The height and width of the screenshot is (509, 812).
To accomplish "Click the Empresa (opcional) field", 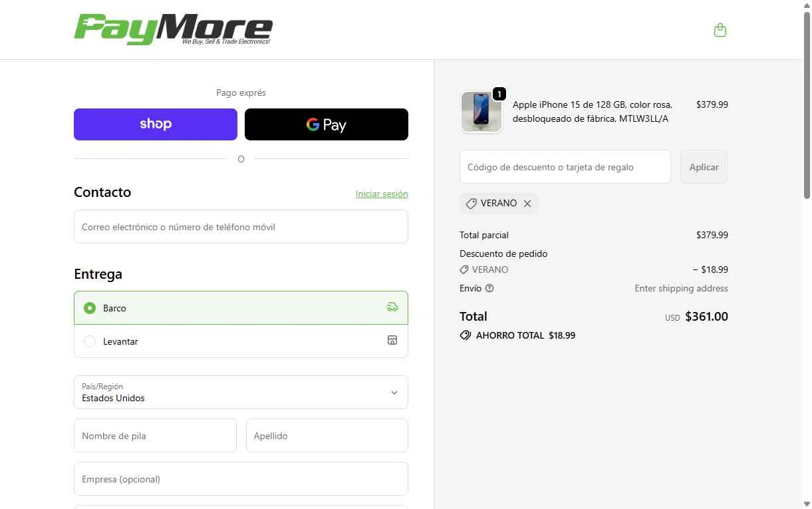I will (x=241, y=479).
